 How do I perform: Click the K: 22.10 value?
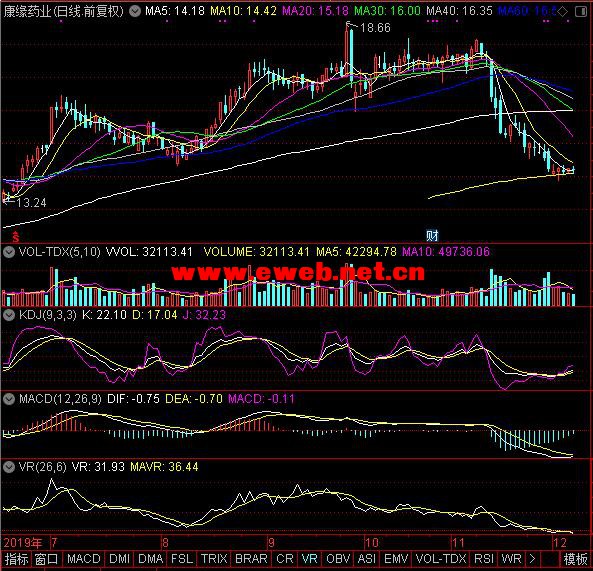104,315
